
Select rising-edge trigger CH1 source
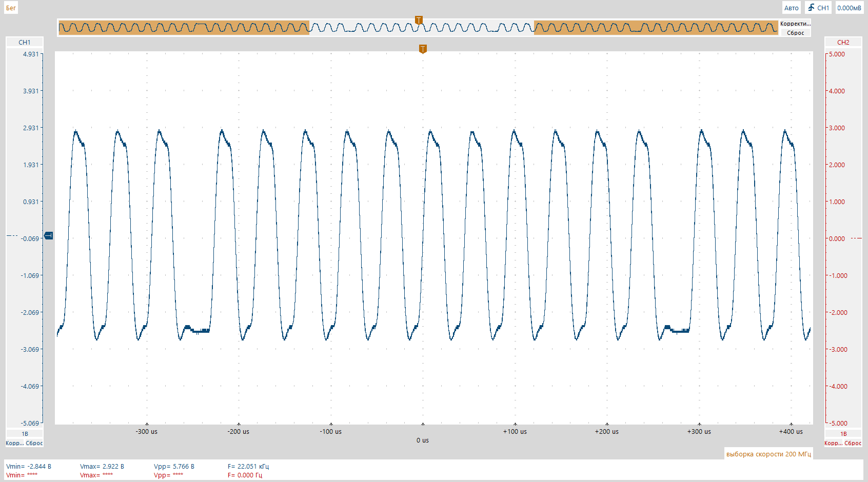[818, 8]
